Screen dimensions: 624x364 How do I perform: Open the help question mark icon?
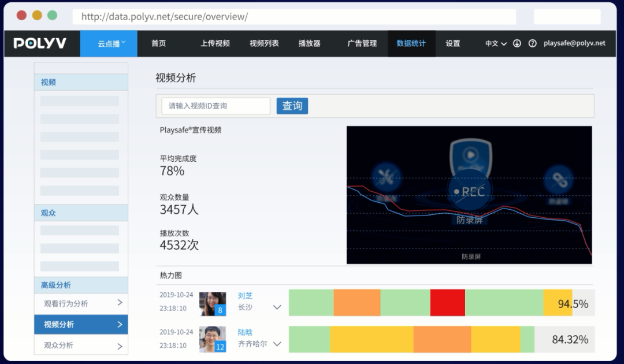[532, 43]
